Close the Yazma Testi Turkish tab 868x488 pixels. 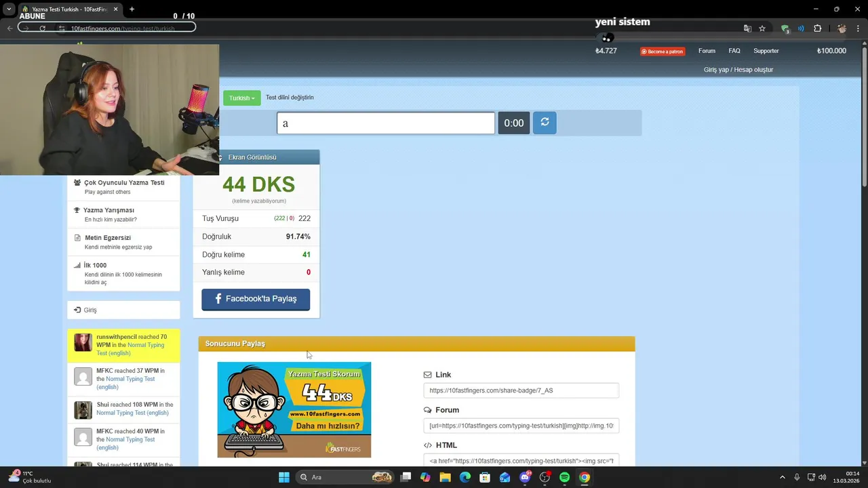tap(115, 9)
